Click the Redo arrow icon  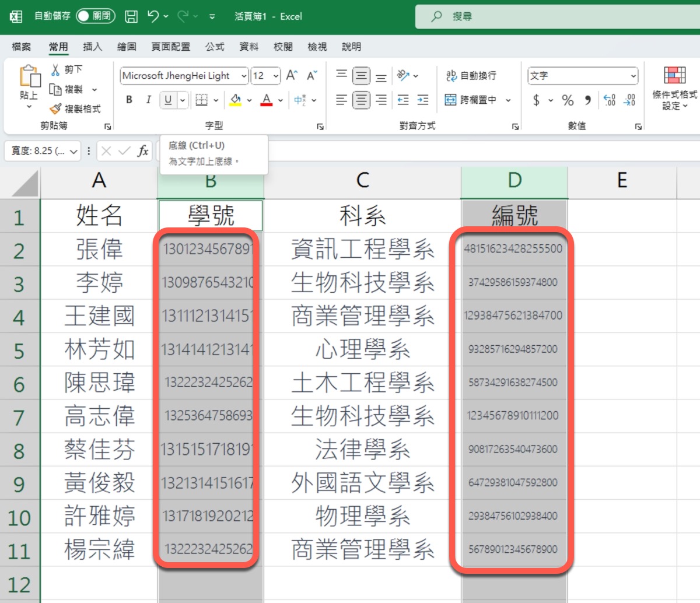click(183, 16)
